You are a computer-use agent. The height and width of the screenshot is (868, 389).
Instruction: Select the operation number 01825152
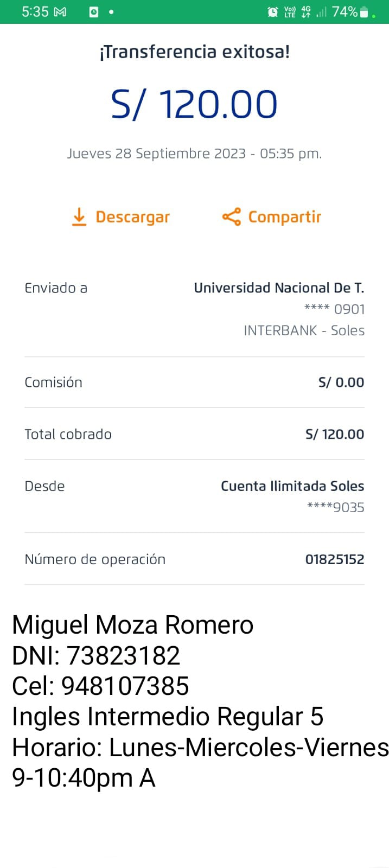334,559
